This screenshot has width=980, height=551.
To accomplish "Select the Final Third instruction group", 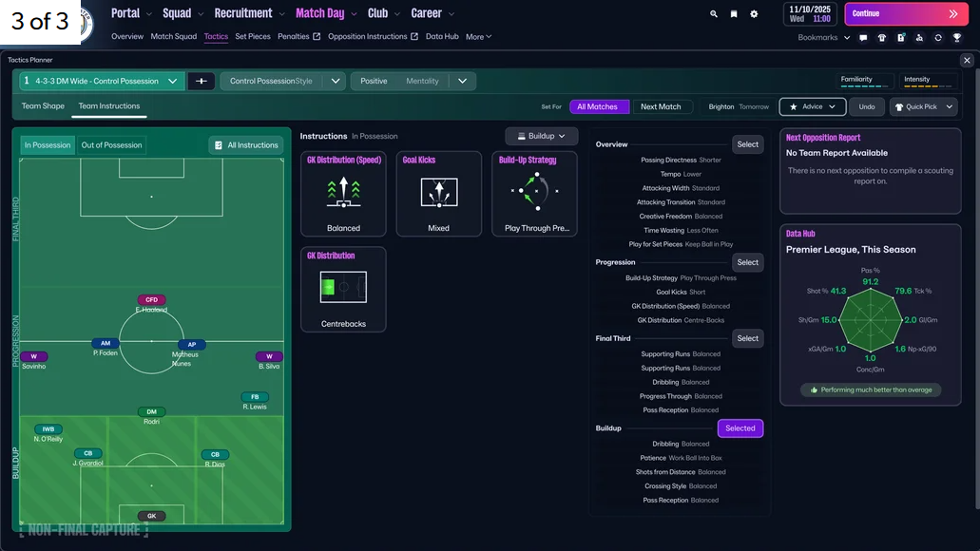I will 747,338.
